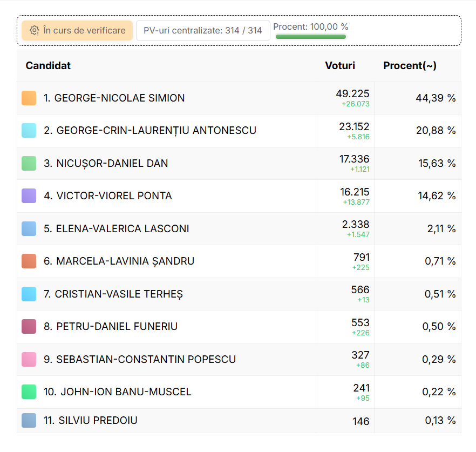
Task: Click the În curs de verificare status badge
Action: click(x=77, y=31)
